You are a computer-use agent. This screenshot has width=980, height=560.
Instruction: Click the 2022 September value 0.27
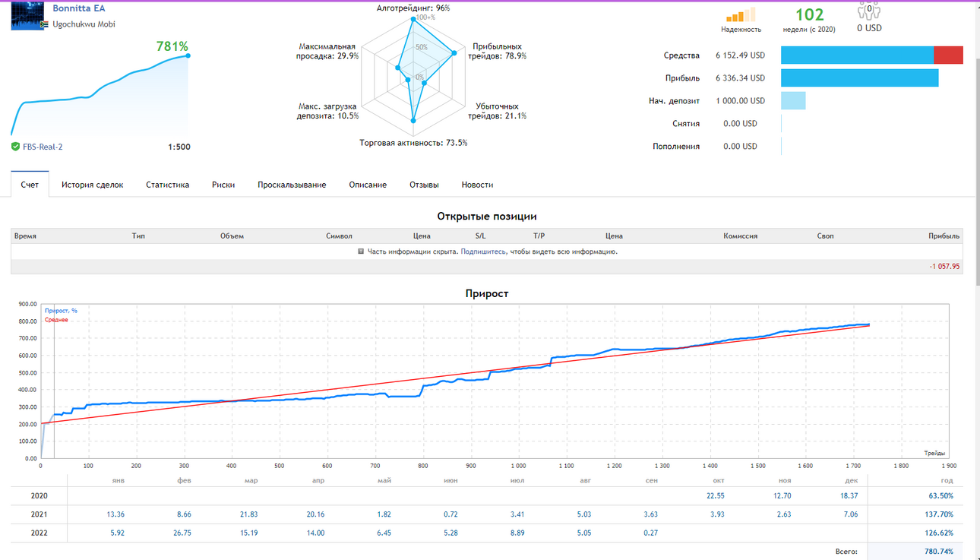pyautogui.click(x=650, y=533)
